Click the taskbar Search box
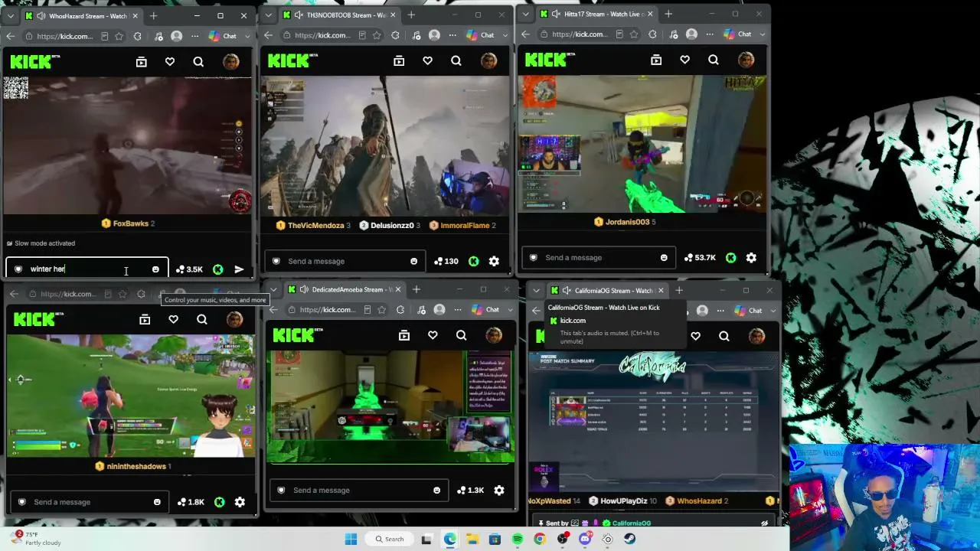Image resolution: width=980 pixels, height=551 pixels. click(x=389, y=539)
